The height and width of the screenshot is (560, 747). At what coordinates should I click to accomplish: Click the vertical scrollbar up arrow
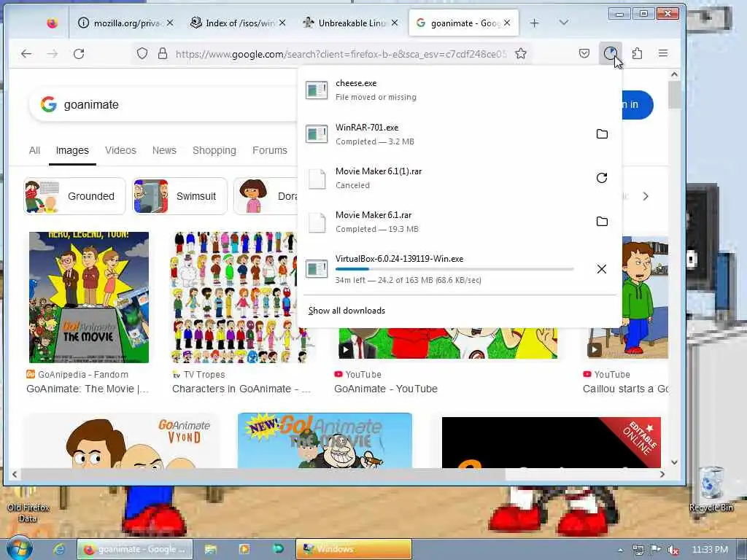coord(674,74)
